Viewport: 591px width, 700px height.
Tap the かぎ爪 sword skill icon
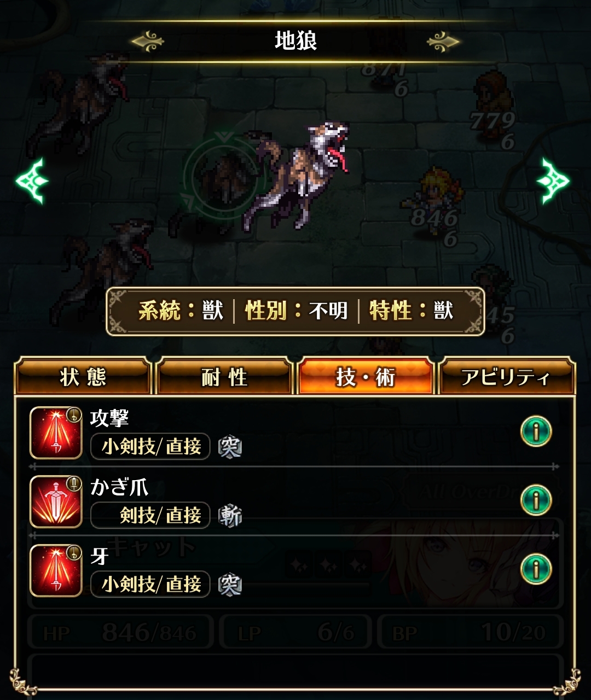pos(56,501)
